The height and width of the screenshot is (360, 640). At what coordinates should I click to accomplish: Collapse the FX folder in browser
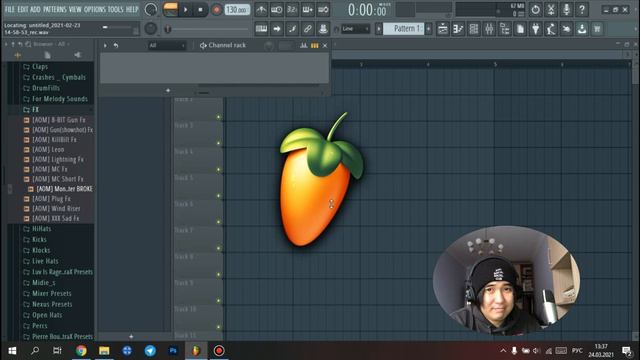tap(36, 109)
